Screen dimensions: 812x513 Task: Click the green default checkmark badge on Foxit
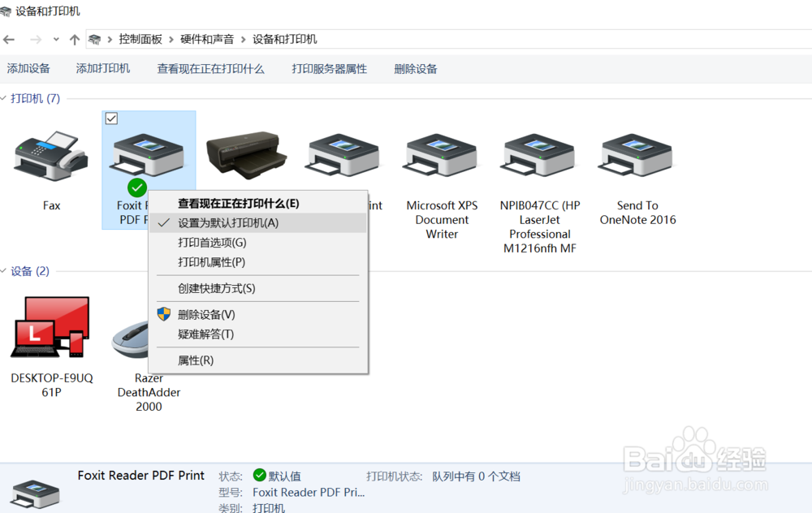137,188
